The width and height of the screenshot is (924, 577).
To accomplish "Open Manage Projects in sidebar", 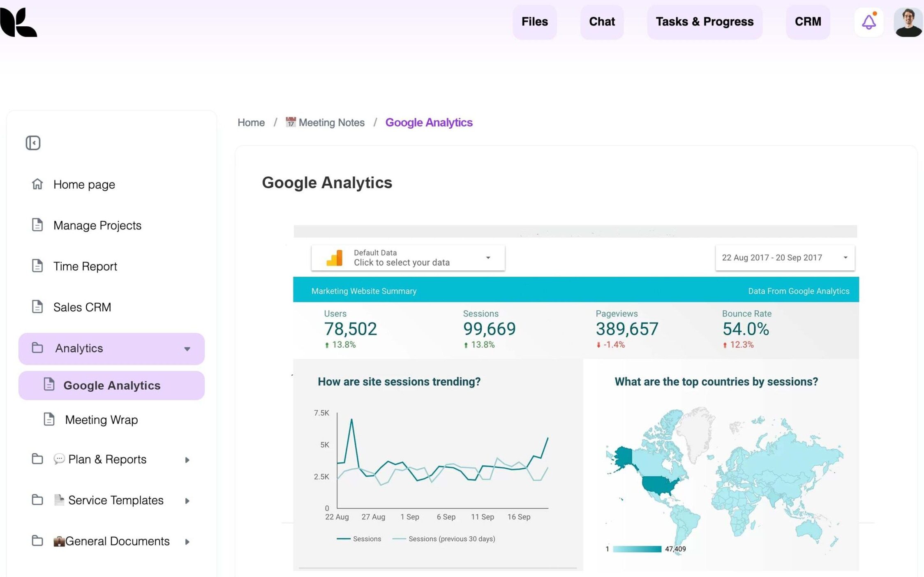I will tap(97, 225).
